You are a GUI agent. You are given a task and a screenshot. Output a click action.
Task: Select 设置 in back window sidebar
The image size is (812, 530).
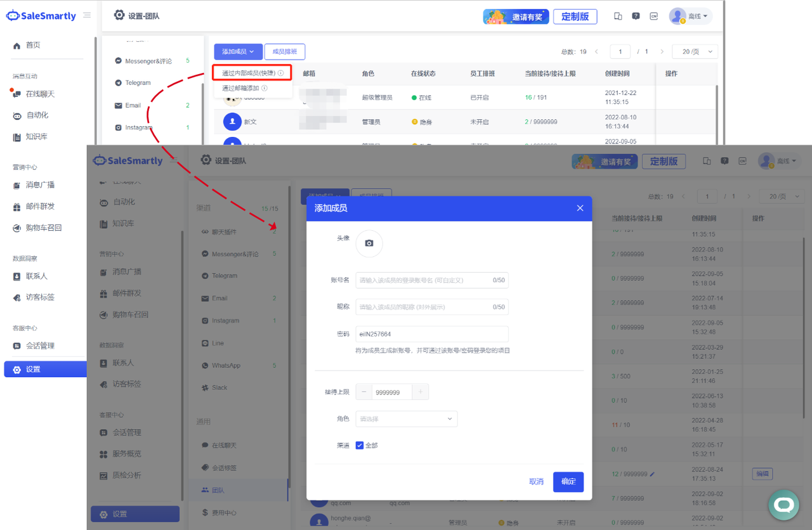[45, 369]
